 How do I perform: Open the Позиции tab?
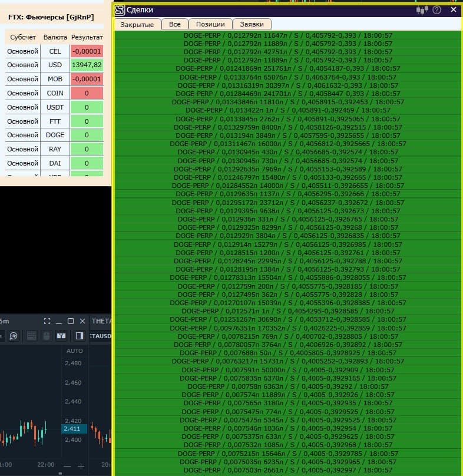210,24
